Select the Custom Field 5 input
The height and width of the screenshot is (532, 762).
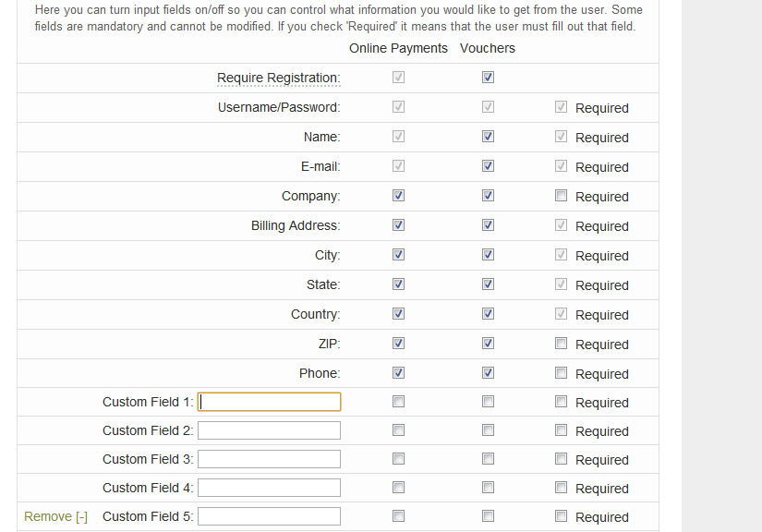270,516
